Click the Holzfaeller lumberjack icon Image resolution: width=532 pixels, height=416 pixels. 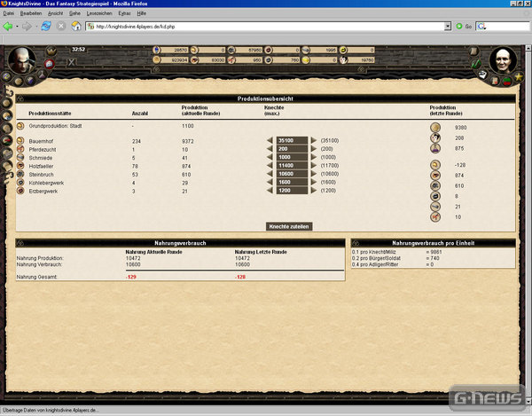click(20, 166)
